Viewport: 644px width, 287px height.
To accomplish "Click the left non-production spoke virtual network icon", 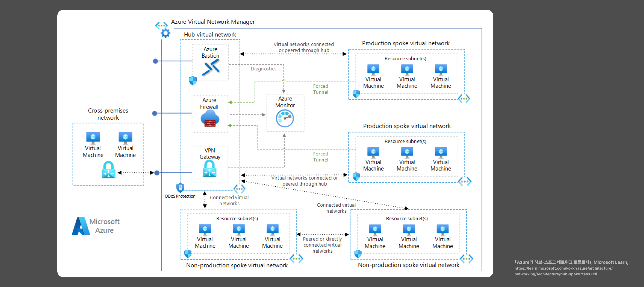I will coord(296,258).
